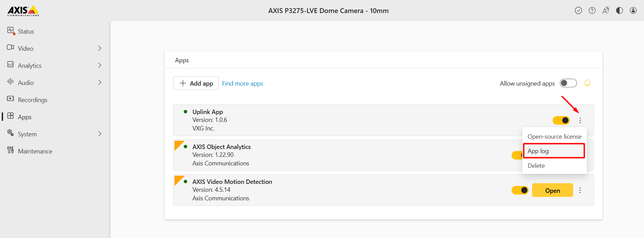
Task: Open the language selection icon
Action: click(x=606, y=11)
